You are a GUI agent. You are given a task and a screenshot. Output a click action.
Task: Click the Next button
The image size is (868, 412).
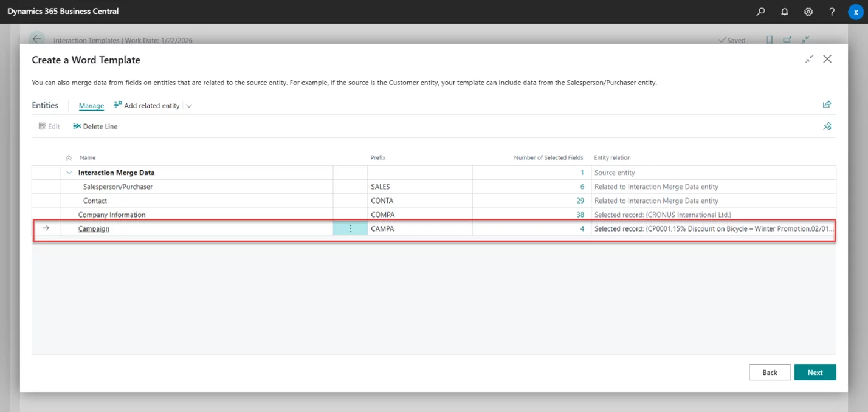pos(815,373)
